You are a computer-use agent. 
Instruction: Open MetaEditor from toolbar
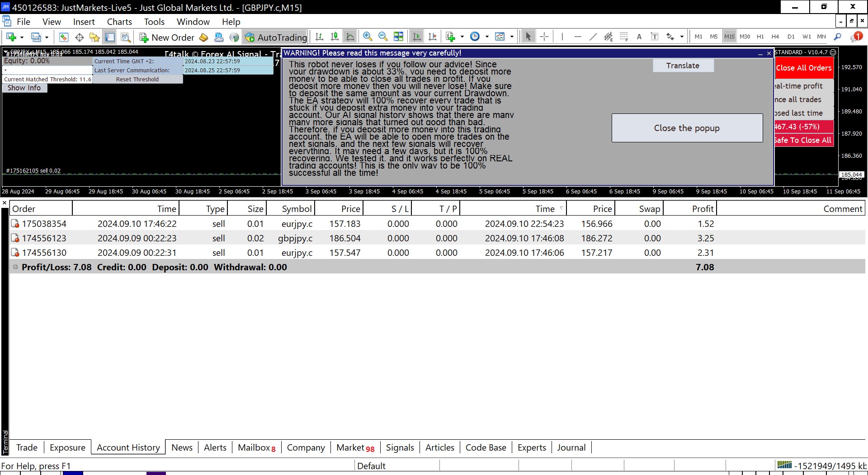pyautogui.click(x=204, y=37)
